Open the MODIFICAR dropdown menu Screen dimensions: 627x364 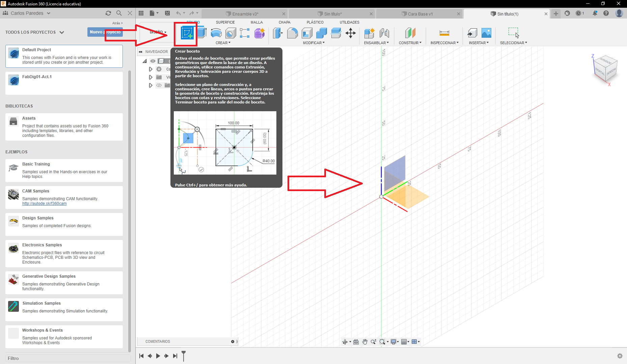314,43
